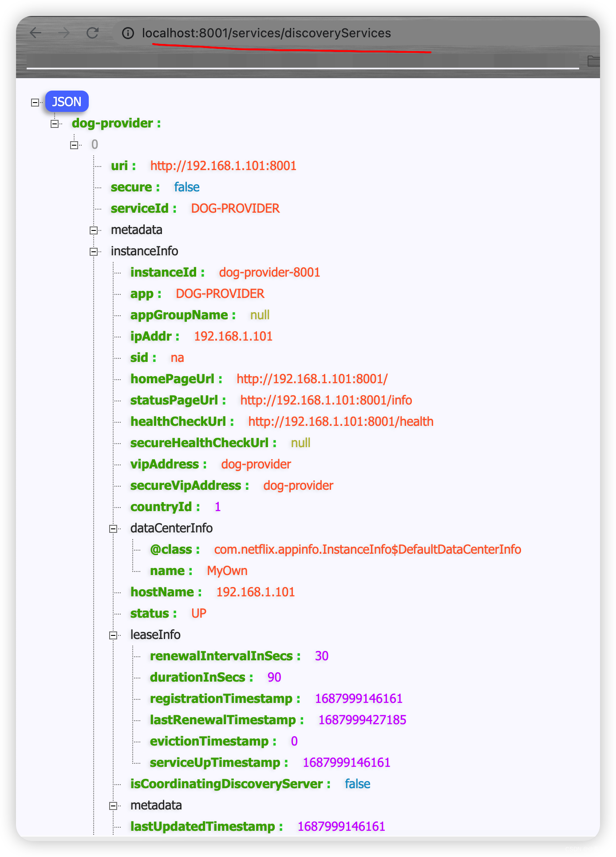This screenshot has height=857, width=616.
Task: Click the site info icon in the address bar
Action: click(128, 33)
